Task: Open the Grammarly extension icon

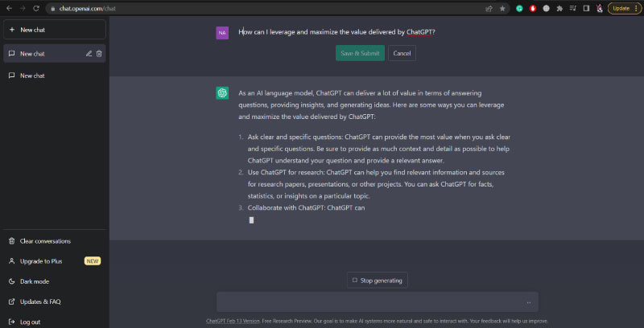Action: click(x=519, y=9)
